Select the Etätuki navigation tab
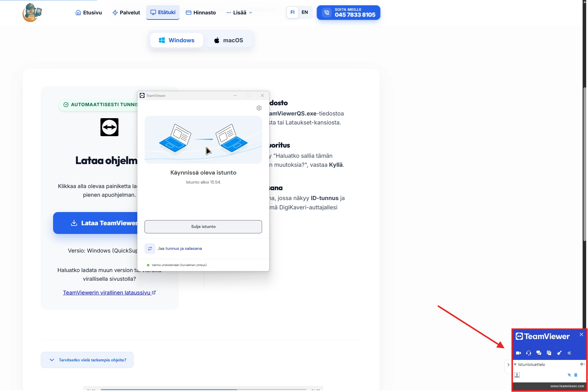Screen dimensions: 588x392 [163, 12]
